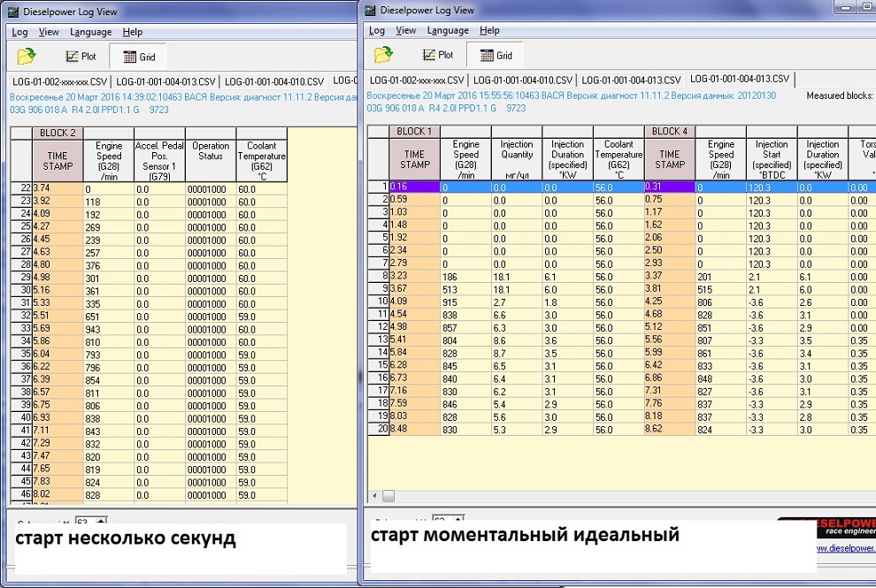Viewport: 876px width, 588px height.
Task: Click the horizontal scrollbar's left arrow in the right window
Action: pyautogui.click(x=376, y=496)
